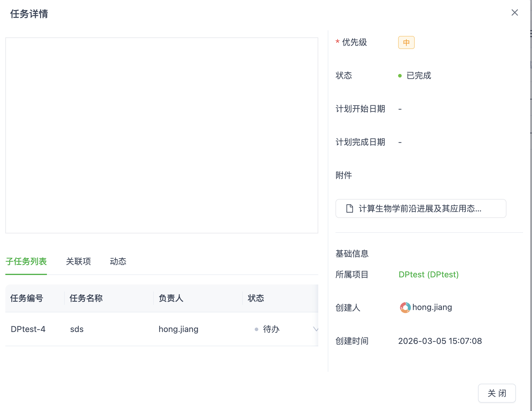This screenshot has width=532, height=411.
Task: Open attachment 计算生物学前沿进展及其应用态
Action: (420, 208)
